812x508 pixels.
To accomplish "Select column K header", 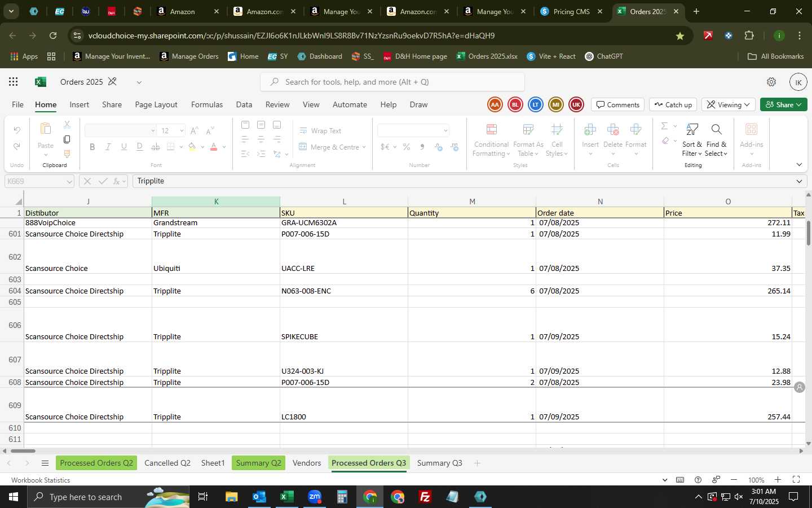I will pos(216,202).
